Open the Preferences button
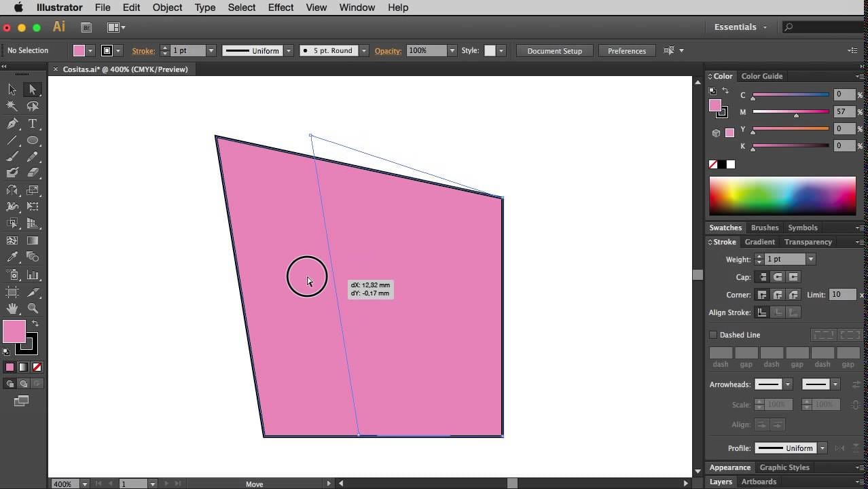868x489 pixels. [627, 51]
